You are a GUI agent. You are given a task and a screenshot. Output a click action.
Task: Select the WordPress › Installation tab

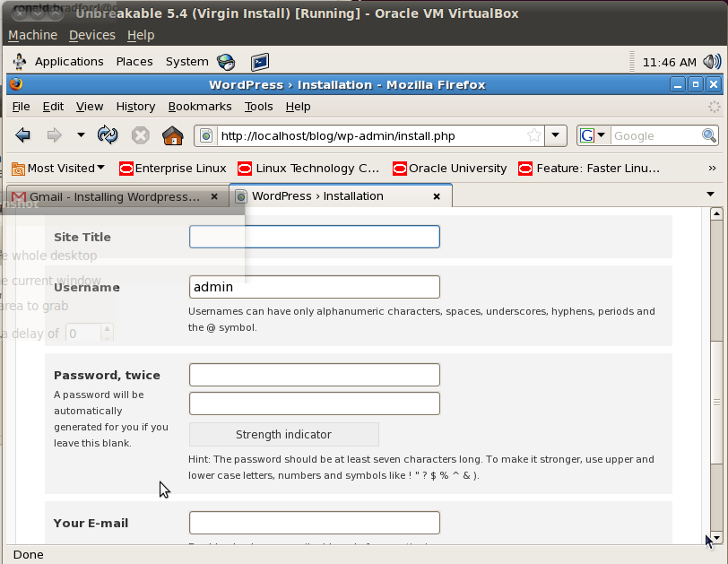pyautogui.click(x=341, y=195)
